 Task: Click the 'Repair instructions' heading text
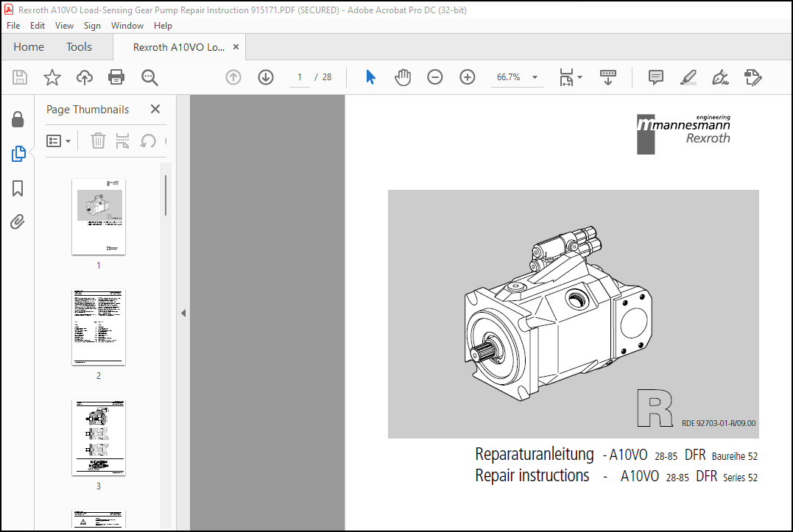click(x=532, y=475)
